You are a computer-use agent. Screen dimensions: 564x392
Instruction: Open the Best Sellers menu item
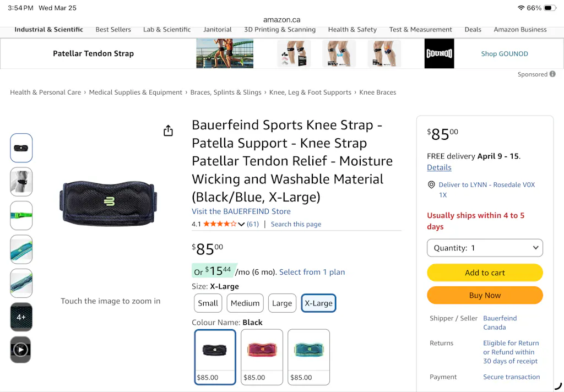point(113,30)
